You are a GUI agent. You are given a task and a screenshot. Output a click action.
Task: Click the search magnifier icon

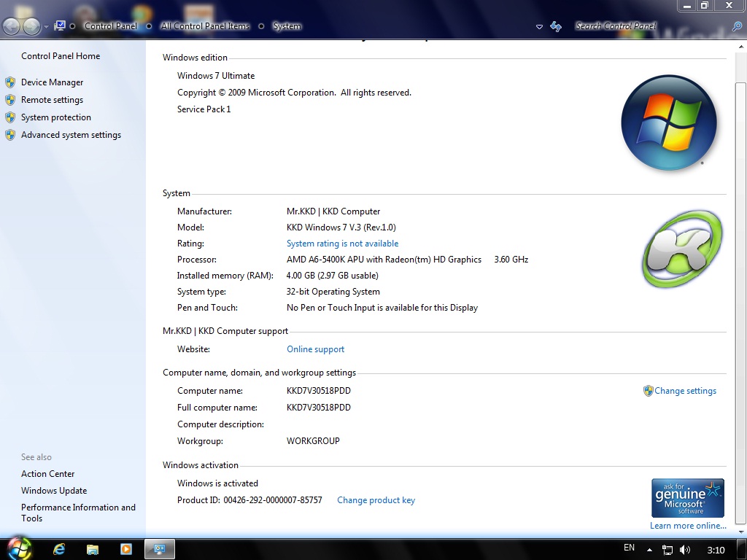click(738, 26)
